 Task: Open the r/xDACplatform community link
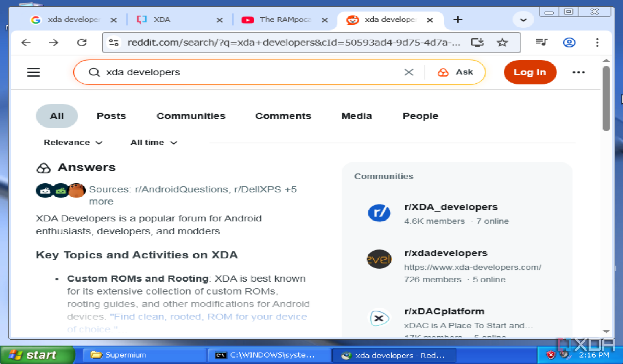(x=444, y=311)
